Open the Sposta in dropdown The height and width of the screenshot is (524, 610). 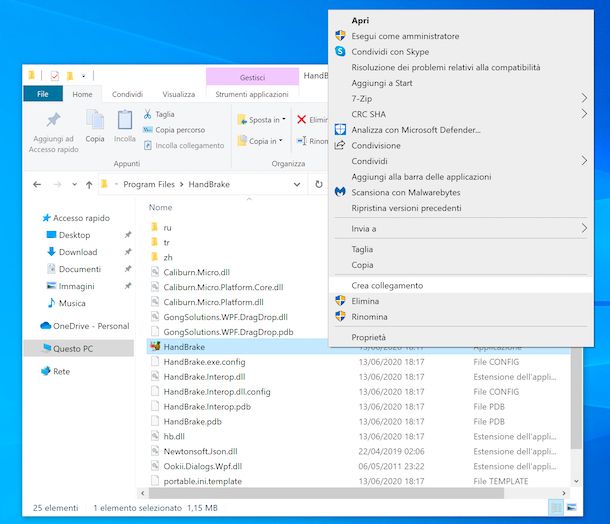(262, 120)
